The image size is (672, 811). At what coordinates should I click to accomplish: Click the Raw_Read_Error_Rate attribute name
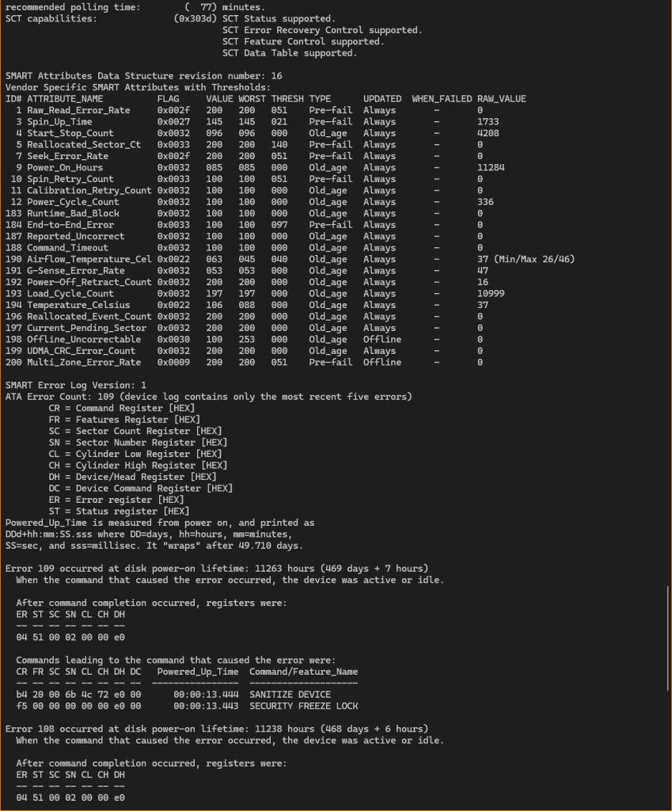(x=78, y=110)
